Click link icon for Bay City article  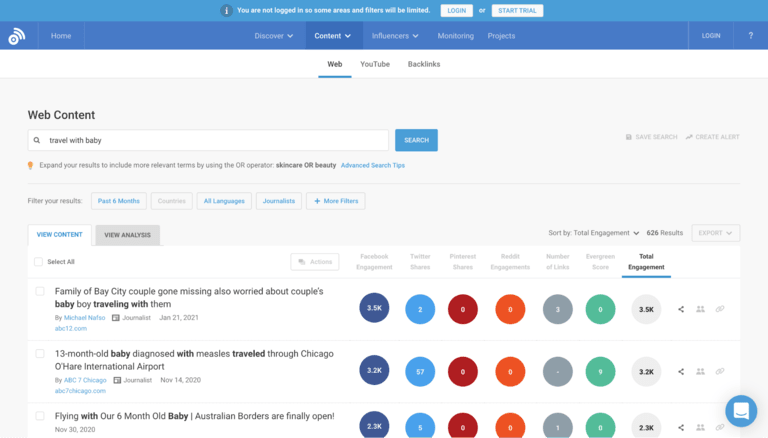[720, 309]
